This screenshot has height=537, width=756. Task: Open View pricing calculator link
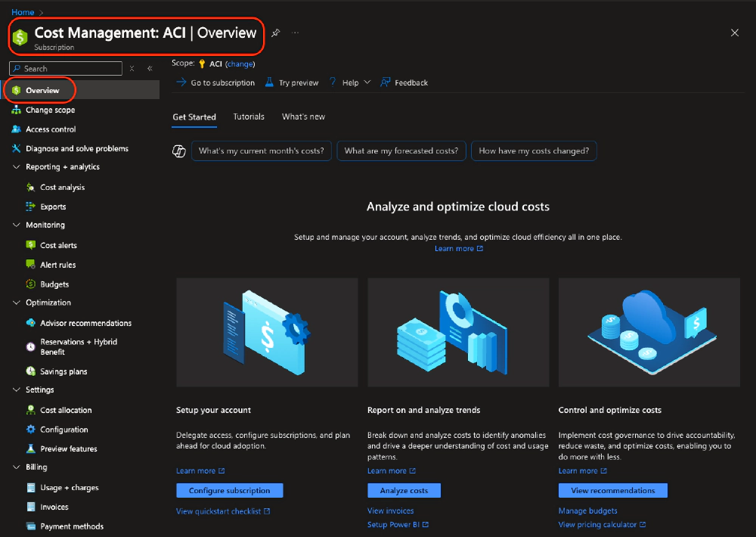point(602,524)
